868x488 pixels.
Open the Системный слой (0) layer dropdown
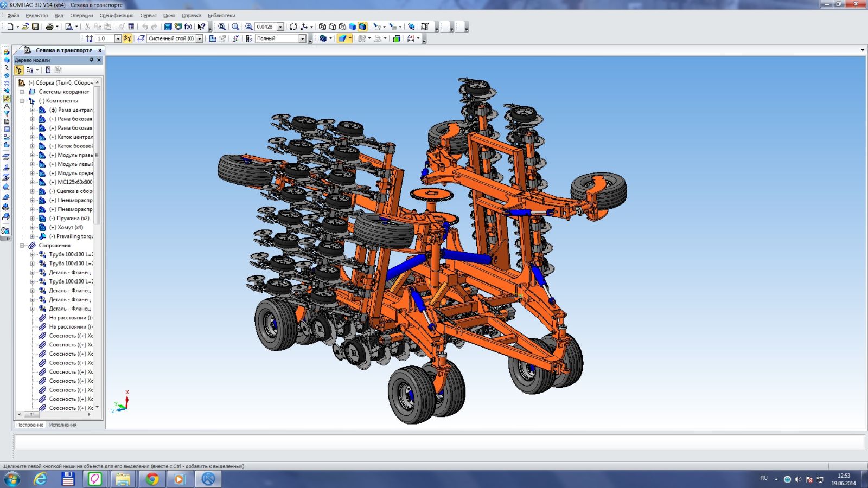[200, 38]
